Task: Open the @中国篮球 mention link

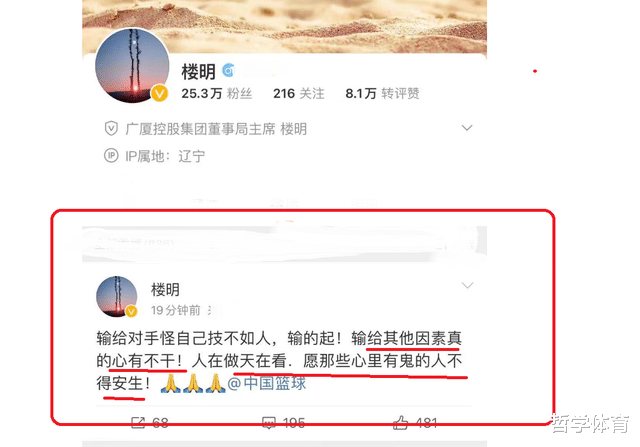Action: (x=267, y=383)
